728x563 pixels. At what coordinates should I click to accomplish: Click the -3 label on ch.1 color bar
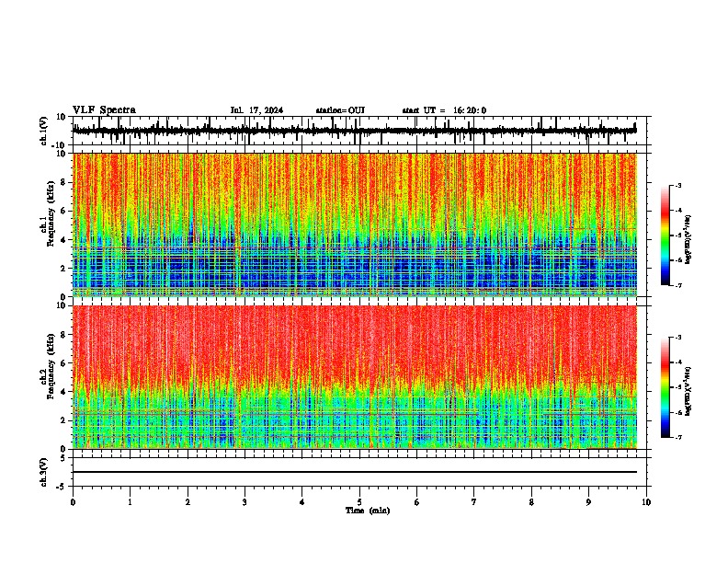[678, 185]
